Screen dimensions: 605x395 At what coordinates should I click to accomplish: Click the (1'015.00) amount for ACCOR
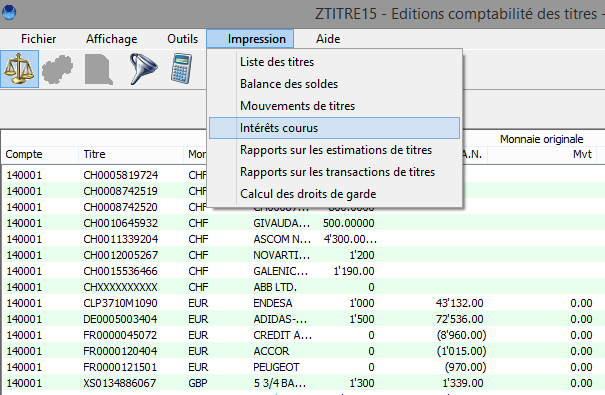pos(461,351)
